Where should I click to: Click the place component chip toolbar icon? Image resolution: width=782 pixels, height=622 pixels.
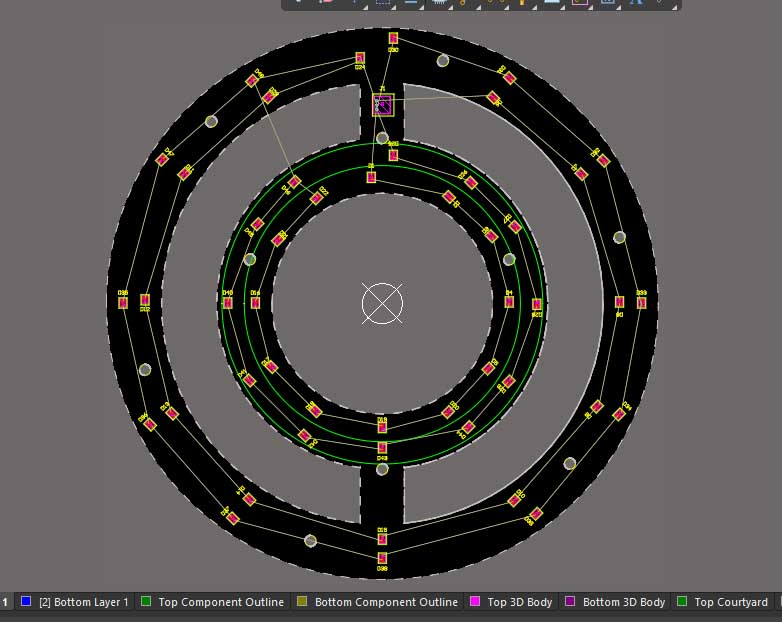(x=438, y=2)
